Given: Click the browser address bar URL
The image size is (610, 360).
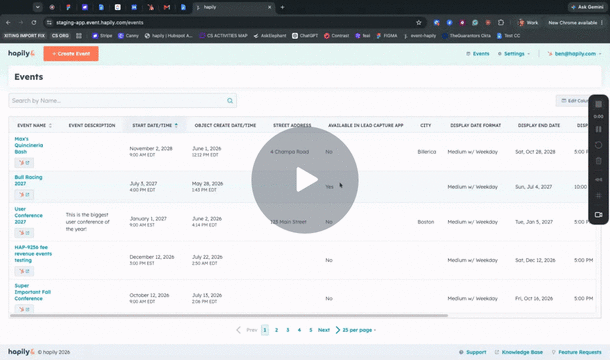Looking at the screenshot, I should click(x=100, y=23).
